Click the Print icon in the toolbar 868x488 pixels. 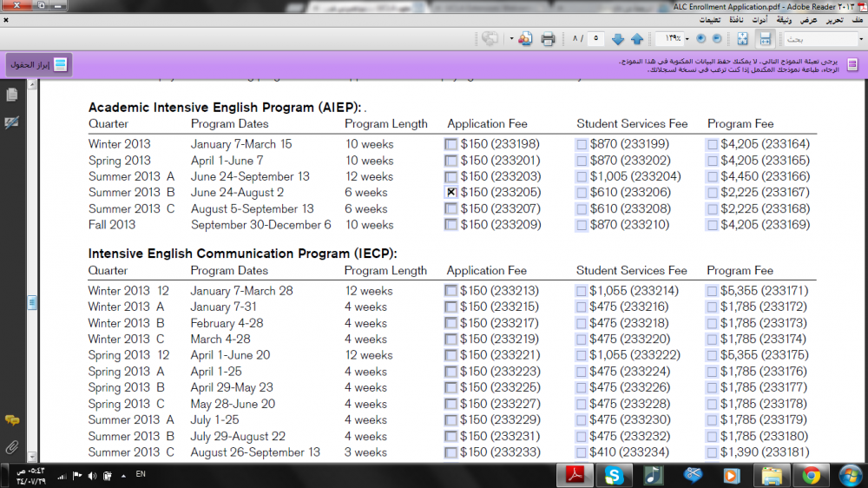548,39
